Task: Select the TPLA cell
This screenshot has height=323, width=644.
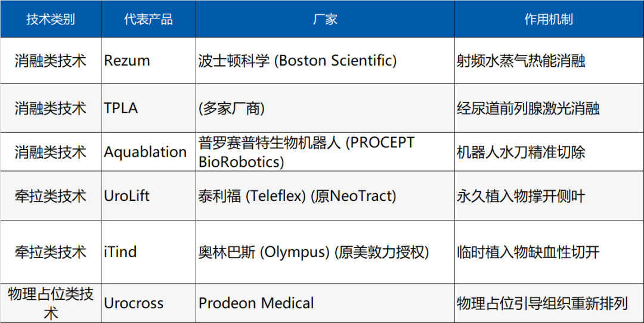Action: (148, 108)
